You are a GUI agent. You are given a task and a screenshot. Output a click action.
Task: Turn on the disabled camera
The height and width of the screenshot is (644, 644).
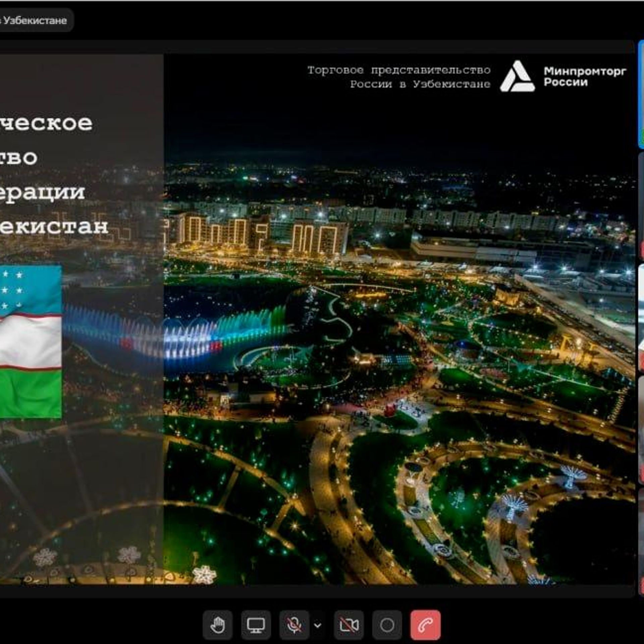(x=349, y=625)
